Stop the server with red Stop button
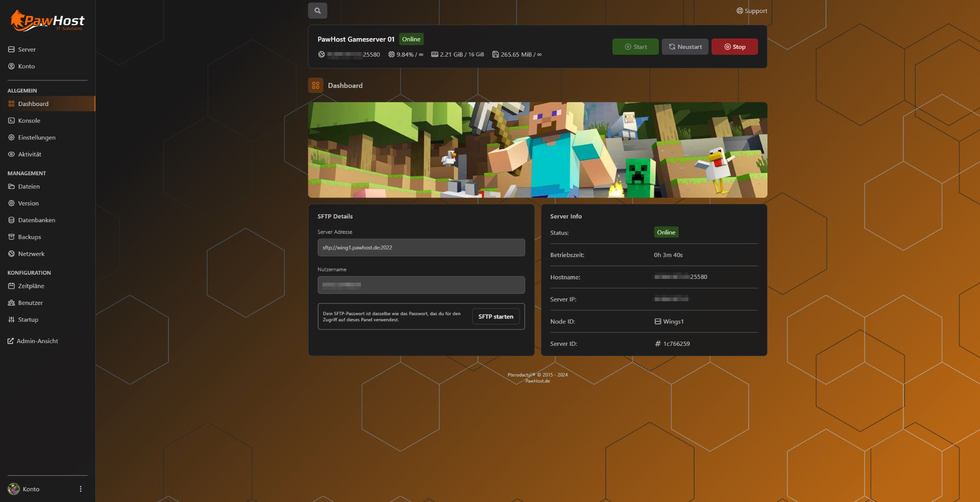980x502 pixels. [734, 46]
